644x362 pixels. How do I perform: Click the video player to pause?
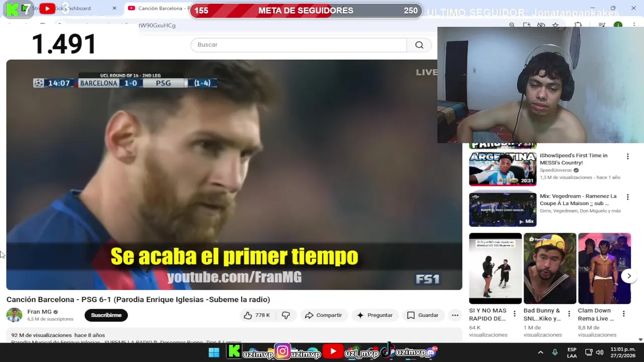[234, 174]
